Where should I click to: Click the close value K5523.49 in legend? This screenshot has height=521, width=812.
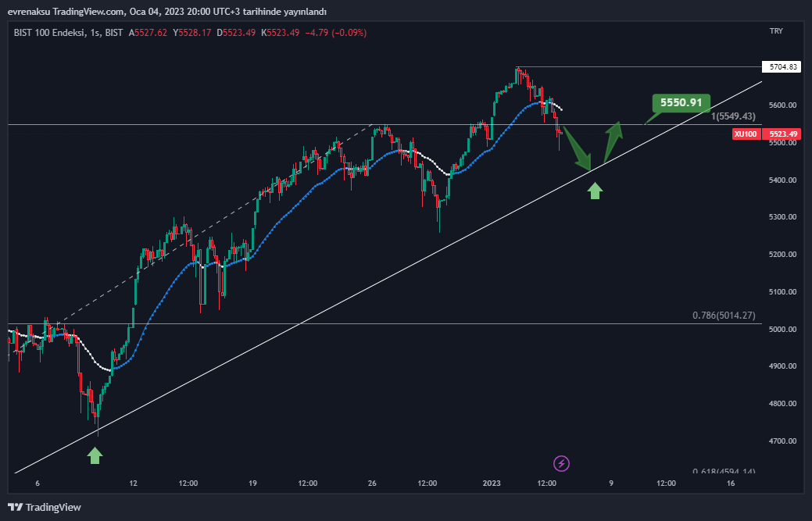tap(280, 33)
